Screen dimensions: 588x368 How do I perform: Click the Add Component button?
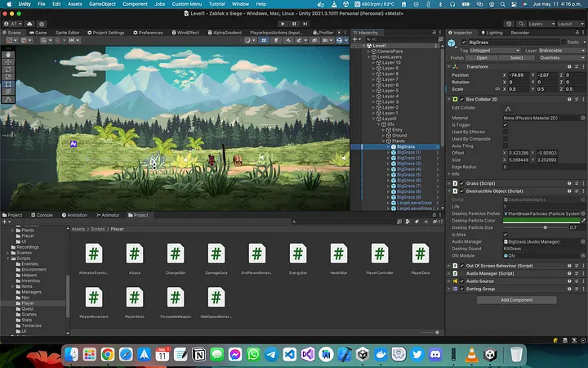516,299
